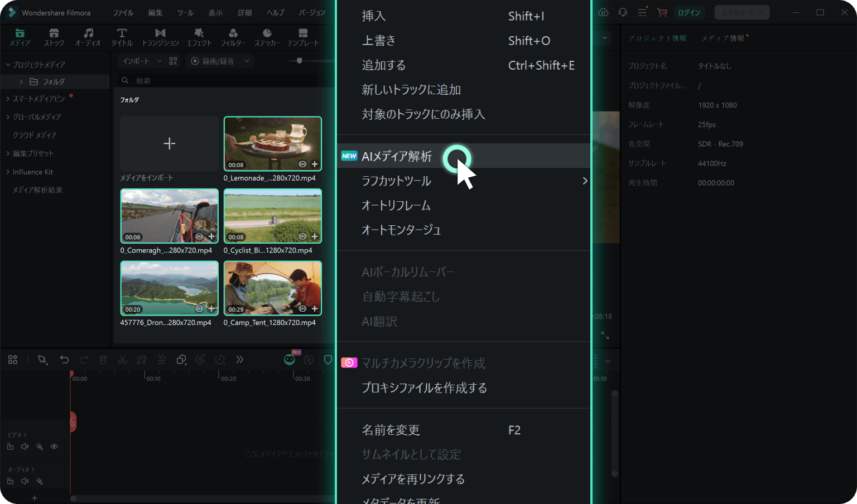The height and width of the screenshot is (504, 857).
Task: Add a new track with bottom plus button
Action: tap(35, 498)
